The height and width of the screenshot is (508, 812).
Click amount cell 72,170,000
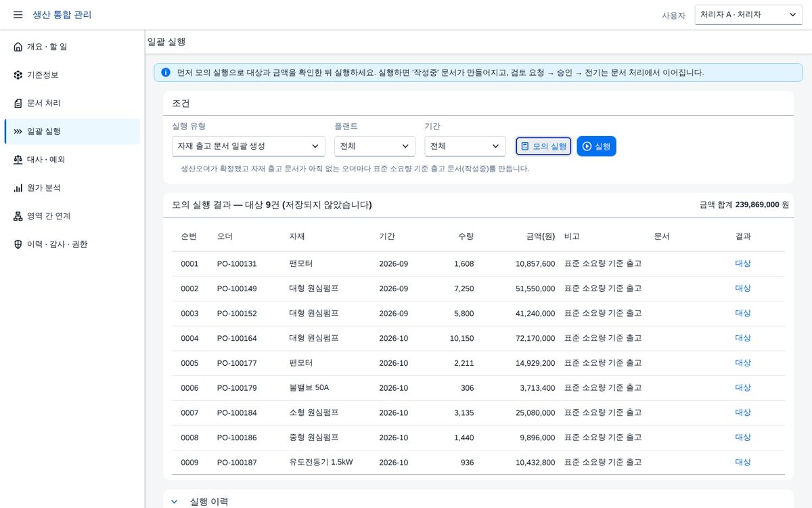(x=535, y=339)
